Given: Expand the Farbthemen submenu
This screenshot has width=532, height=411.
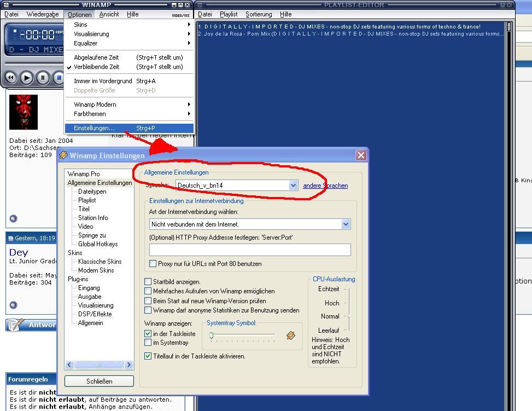Looking at the screenshot, I should (129, 114).
